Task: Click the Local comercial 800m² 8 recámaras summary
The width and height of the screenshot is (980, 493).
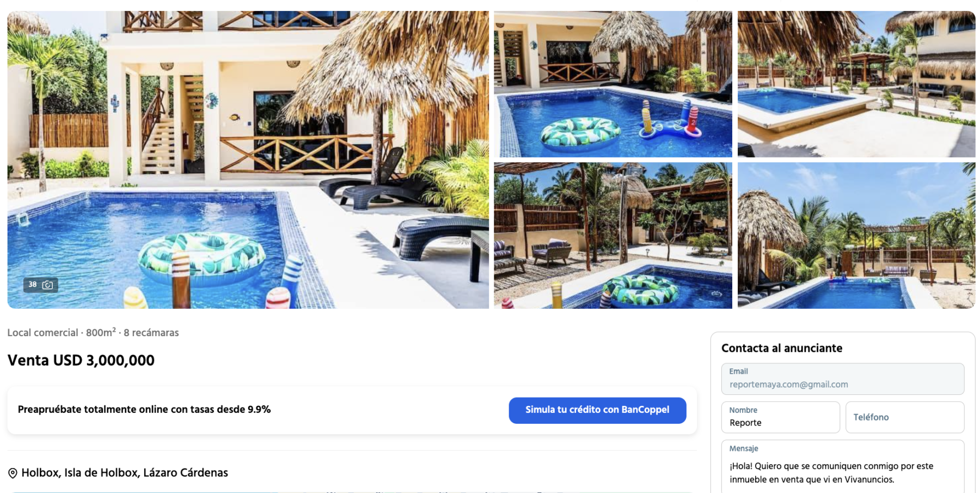Action: click(93, 333)
